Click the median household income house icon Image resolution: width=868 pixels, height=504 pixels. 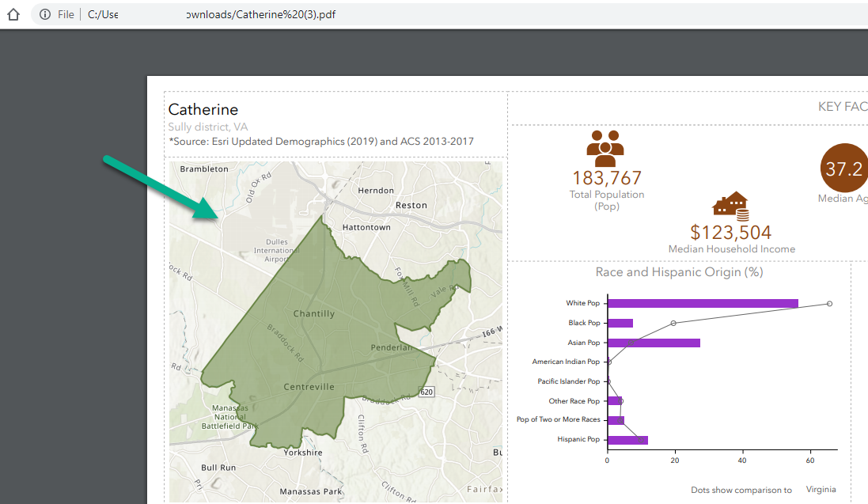[730, 207]
